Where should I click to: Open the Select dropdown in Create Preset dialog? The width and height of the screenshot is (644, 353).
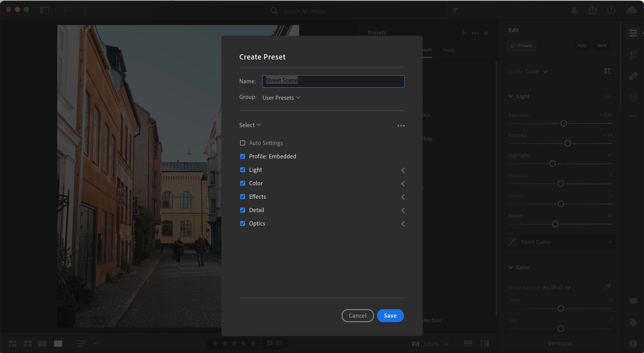(x=250, y=125)
